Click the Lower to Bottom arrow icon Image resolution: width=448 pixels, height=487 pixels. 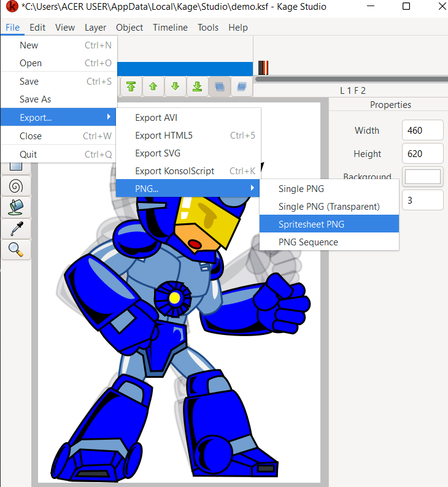[x=197, y=86]
